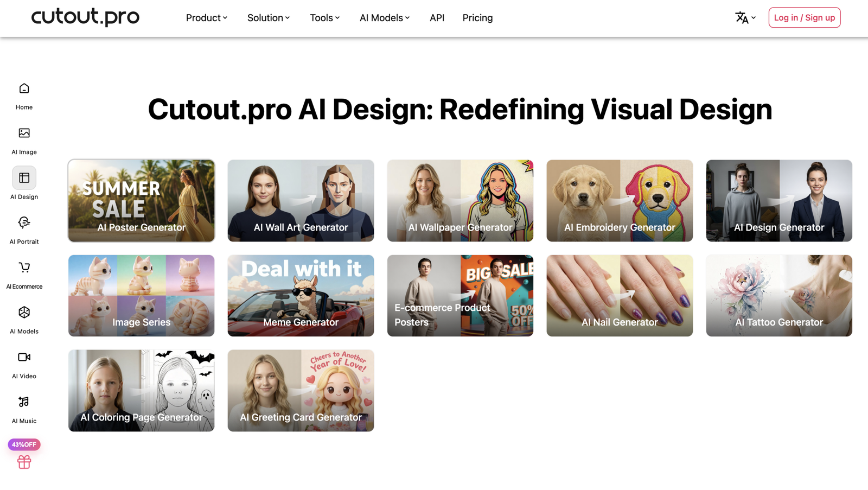Open the AI Video camera icon
Image resolution: width=868 pixels, height=490 pixels.
tap(24, 357)
